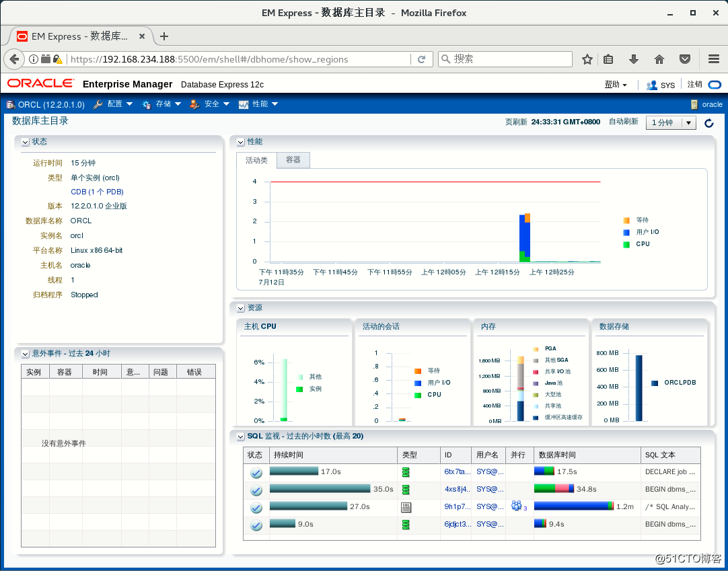Viewport: 728px width, 571px height.
Task: Open the 1 分钟 auto-refresh dropdown
Action: (x=671, y=122)
